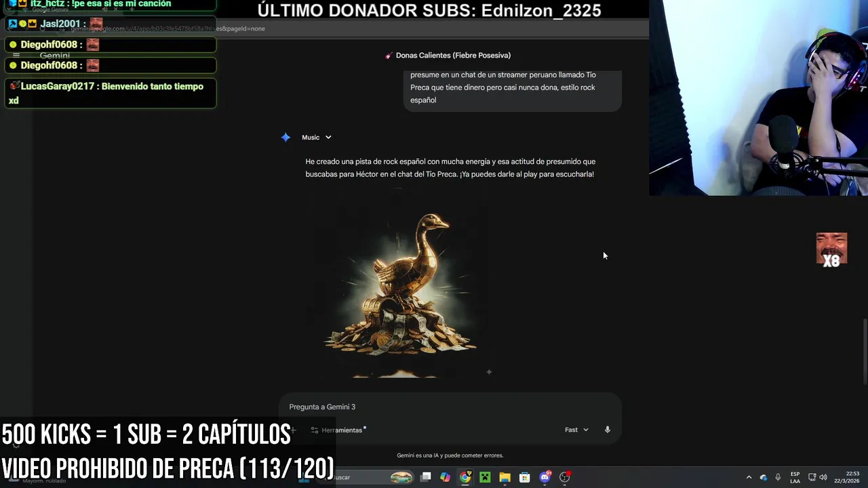Viewport: 868px width, 488px height.
Task: Open File Explorer from the taskbar
Action: (505, 477)
